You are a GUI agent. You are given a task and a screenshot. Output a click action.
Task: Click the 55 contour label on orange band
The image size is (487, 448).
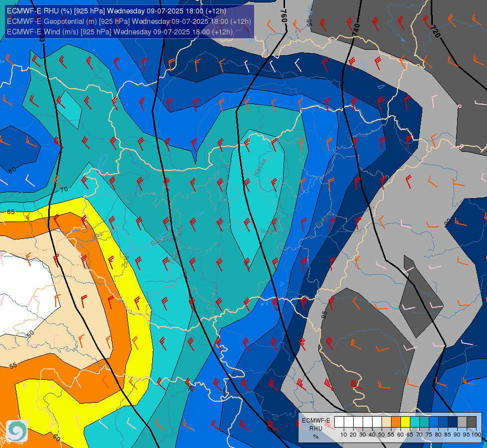[13, 365]
